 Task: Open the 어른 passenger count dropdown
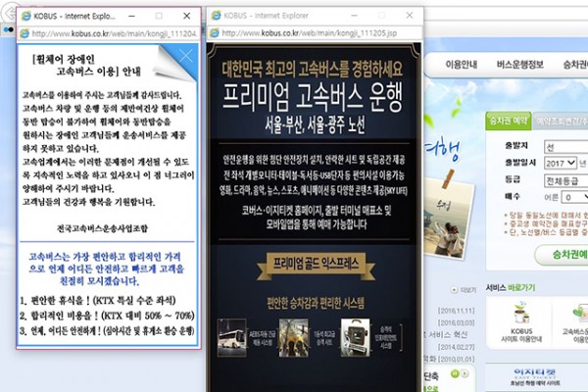click(574, 197)
